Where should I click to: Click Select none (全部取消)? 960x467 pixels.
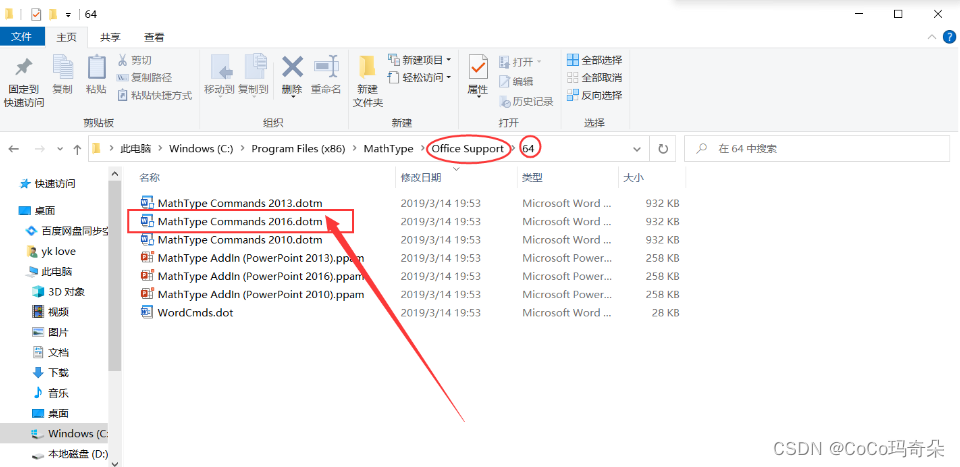coord(594,78)
